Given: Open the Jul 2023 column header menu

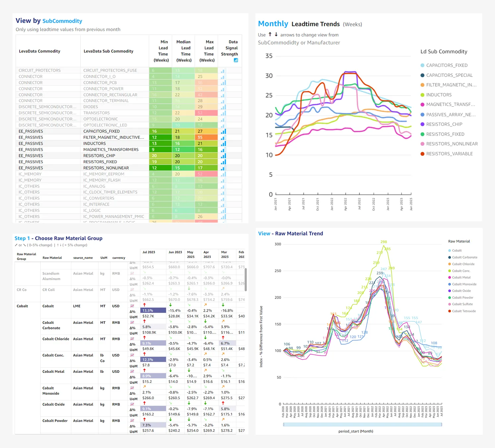Looking at the screenshot, I should 149,252.
